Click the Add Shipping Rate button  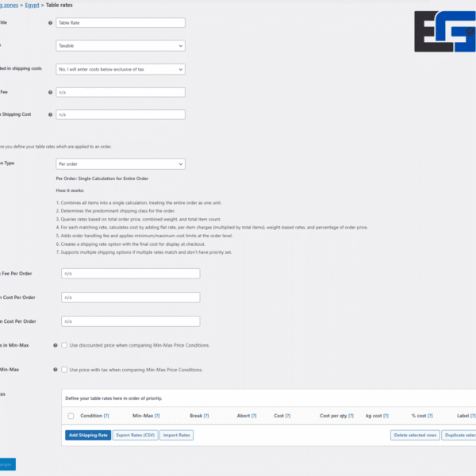click(x=87, y=435)
